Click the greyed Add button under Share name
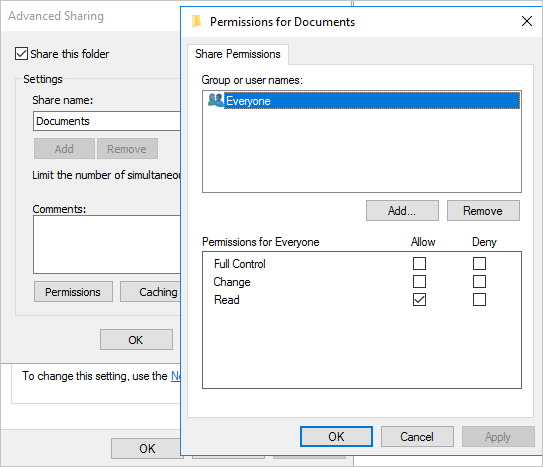This screenshot has width=543, height=467. (x=64, y=149)
